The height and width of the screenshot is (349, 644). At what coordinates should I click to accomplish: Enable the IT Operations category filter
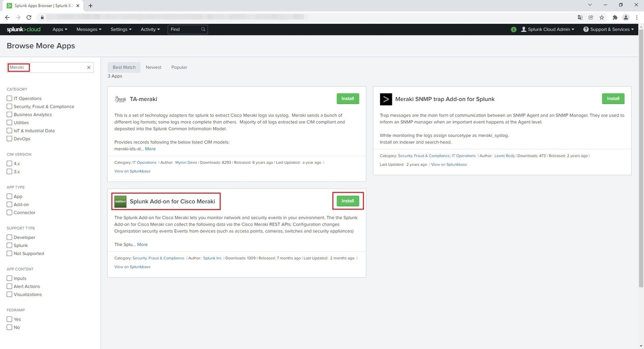coord(9,98)
